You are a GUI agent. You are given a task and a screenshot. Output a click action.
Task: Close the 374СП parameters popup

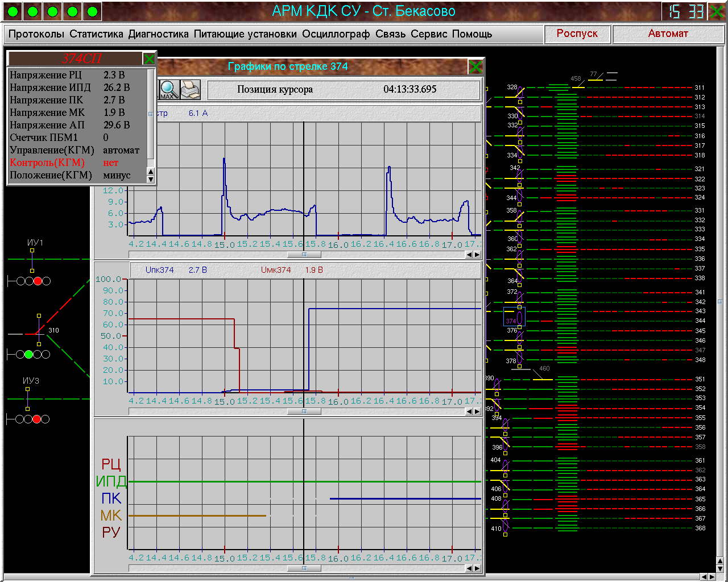point(149,59)
